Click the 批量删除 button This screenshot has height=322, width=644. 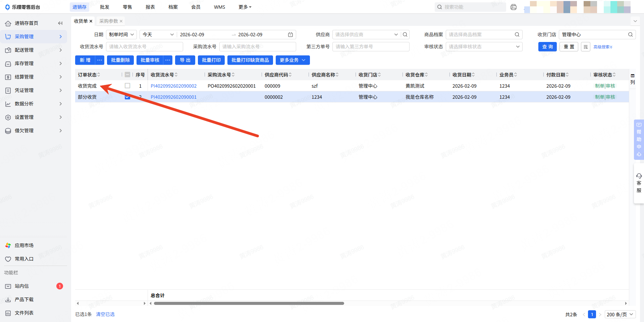tap(120, 60)
